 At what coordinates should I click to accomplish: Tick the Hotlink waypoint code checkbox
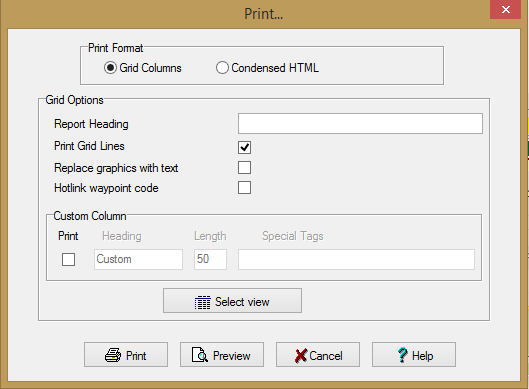pos(244,188)
